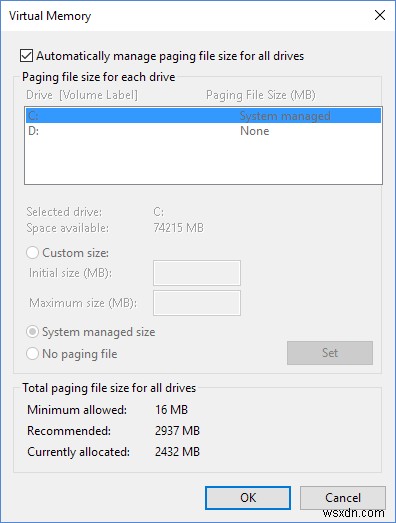Choose System managed size option
Screen dimensions: 396x523
point(32,332)
